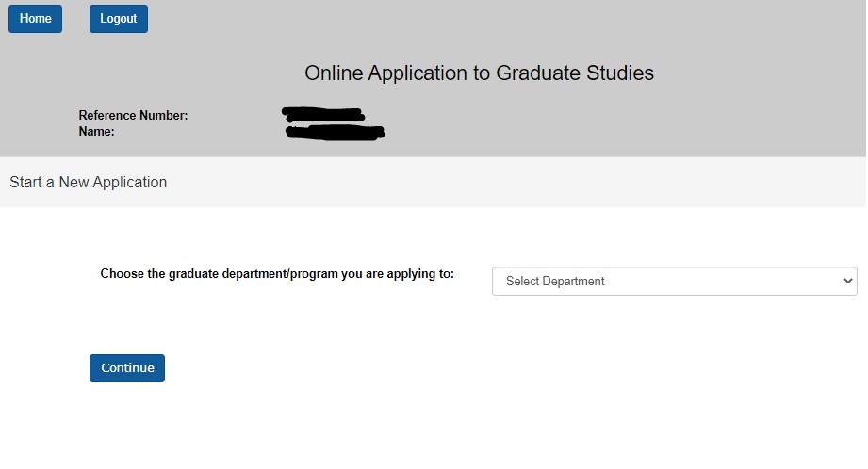Click the Choose graduate department/program label

click(x=277, y=274)
